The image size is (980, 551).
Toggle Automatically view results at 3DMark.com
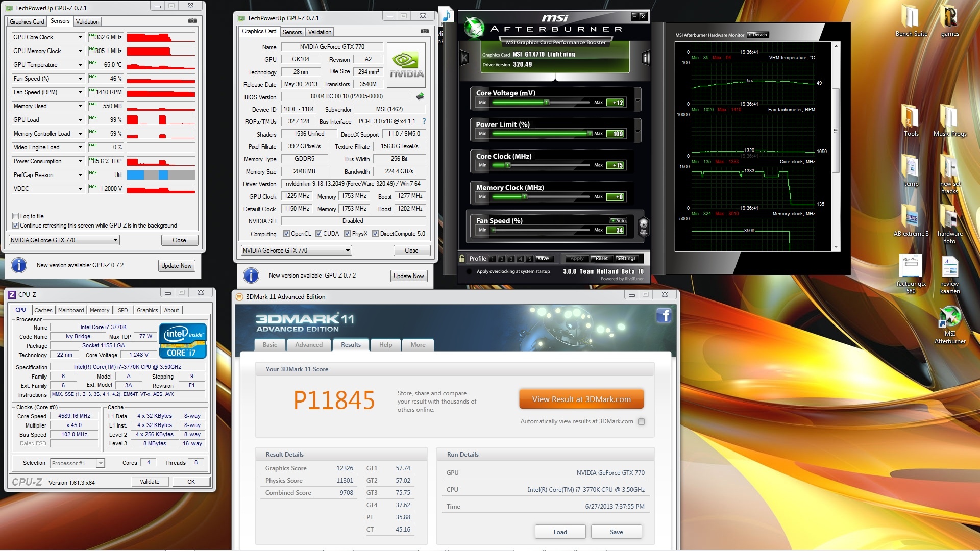pos(642,421)
